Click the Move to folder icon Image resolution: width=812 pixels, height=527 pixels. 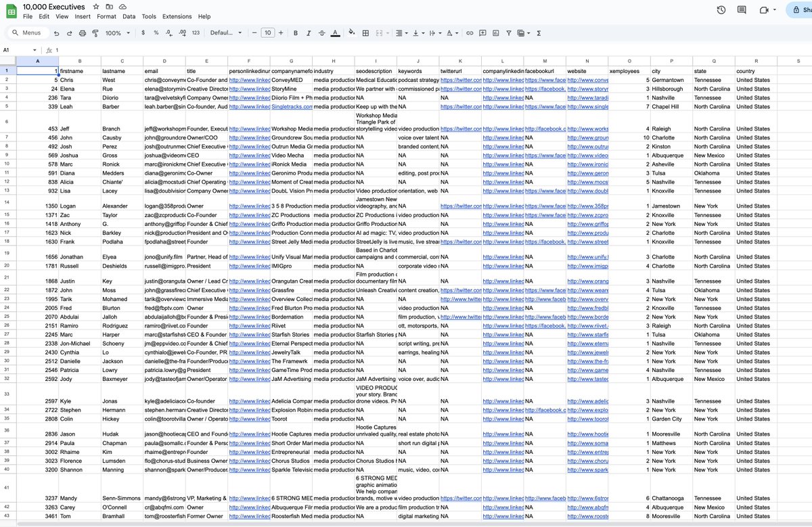coord(110,6)
